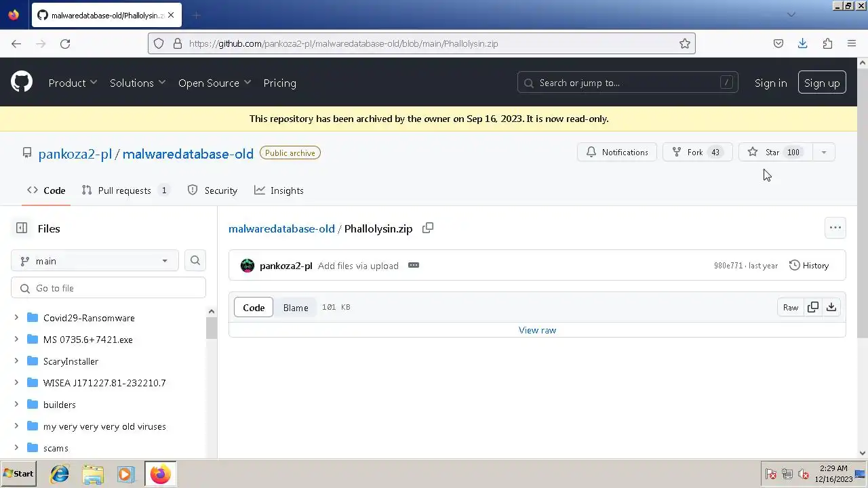Open the Product dropdown menu
Image resolution: width=868 pixels, height=488 pixels.
(73, 83)
